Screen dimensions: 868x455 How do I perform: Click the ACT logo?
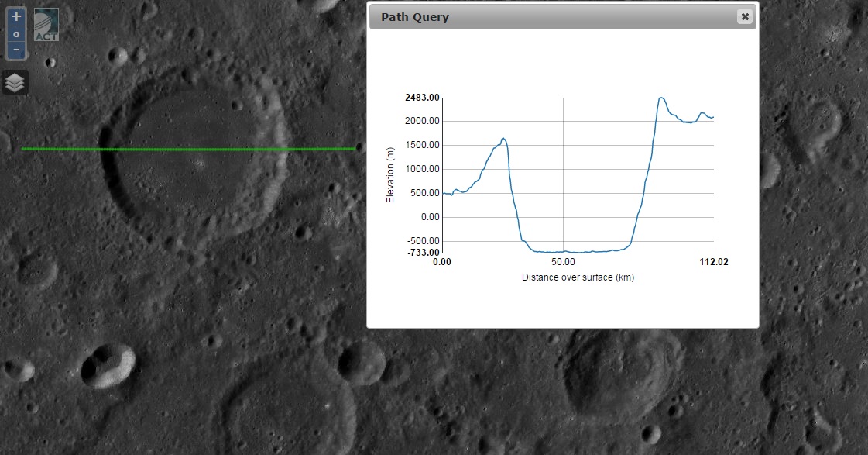46,25
